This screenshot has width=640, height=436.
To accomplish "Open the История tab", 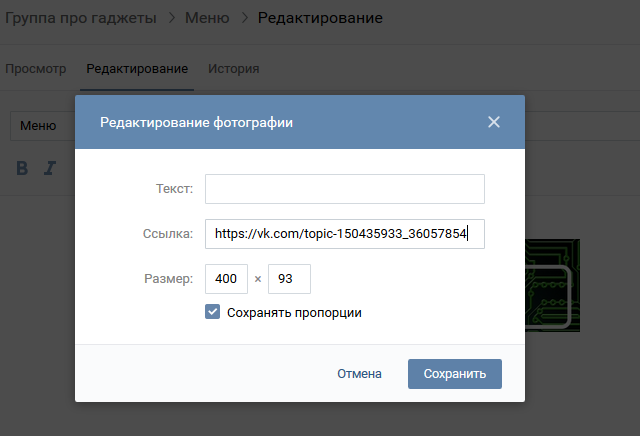I will pyautogui.click(x=233, y=69).
